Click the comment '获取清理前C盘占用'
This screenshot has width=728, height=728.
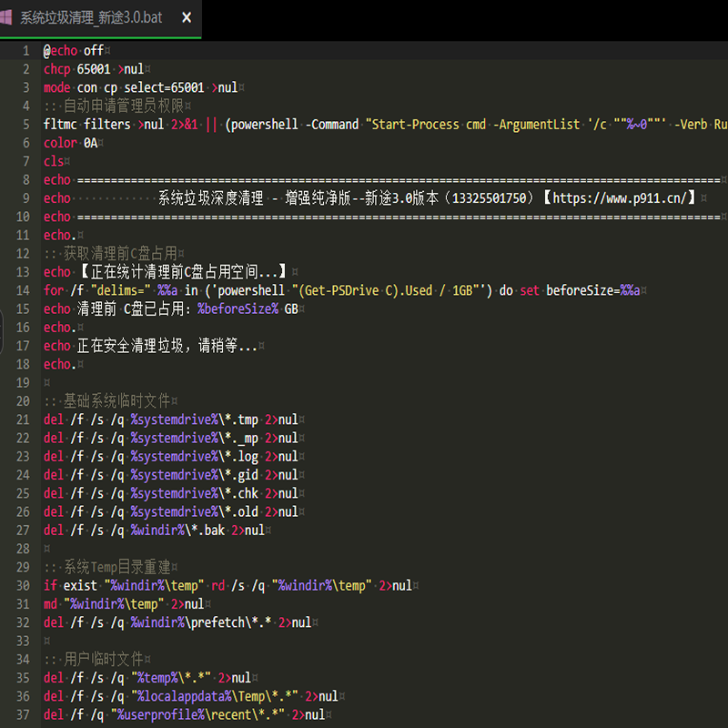pos(120,254)
